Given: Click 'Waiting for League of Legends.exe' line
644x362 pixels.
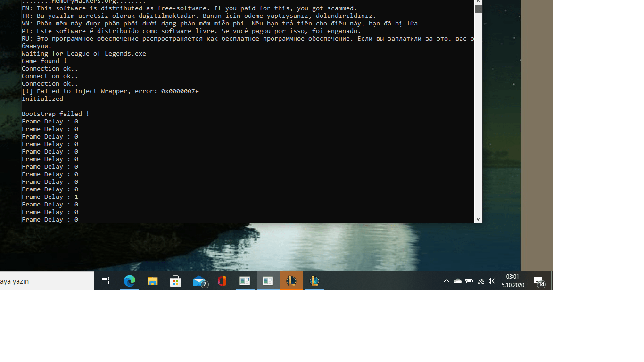Looking at the screenshot, I should click(x=84, y=53).
